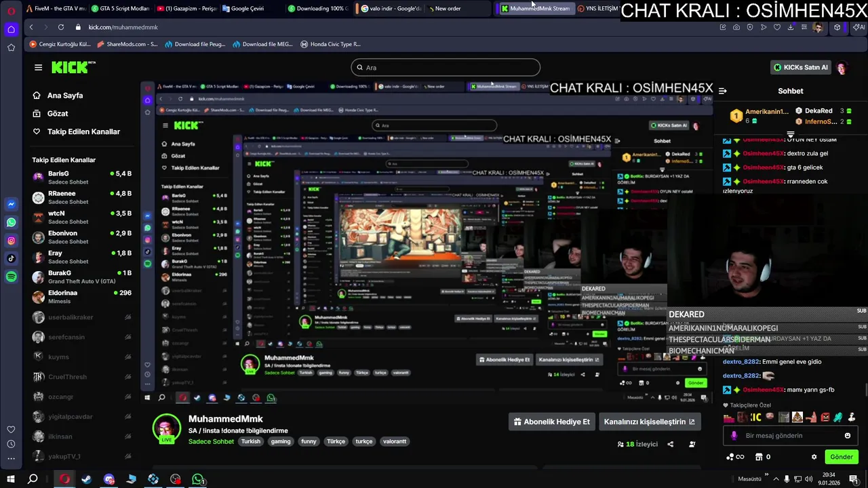
Task: Click the Bir mesaj gönderin field
Action: click(791, 436)
